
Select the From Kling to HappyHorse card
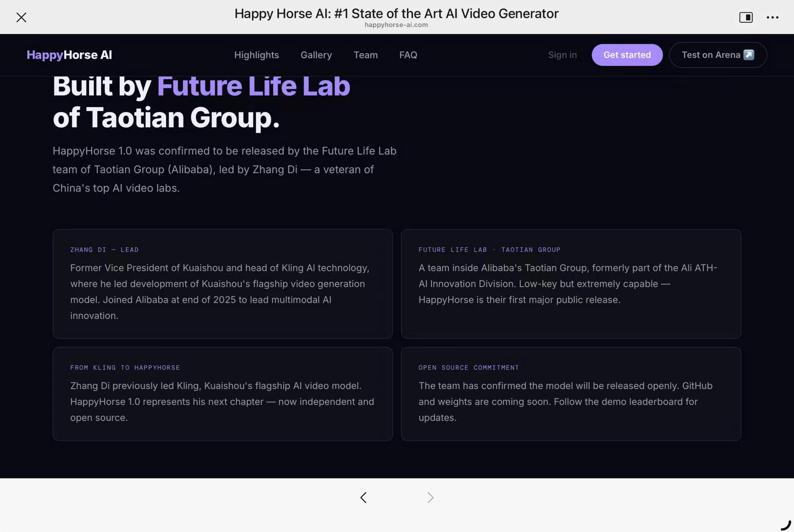[222, 394]
